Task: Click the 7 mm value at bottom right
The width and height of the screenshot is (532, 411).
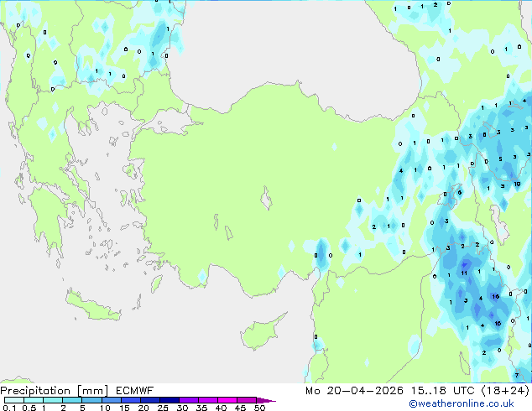Action: pos(516,375)
